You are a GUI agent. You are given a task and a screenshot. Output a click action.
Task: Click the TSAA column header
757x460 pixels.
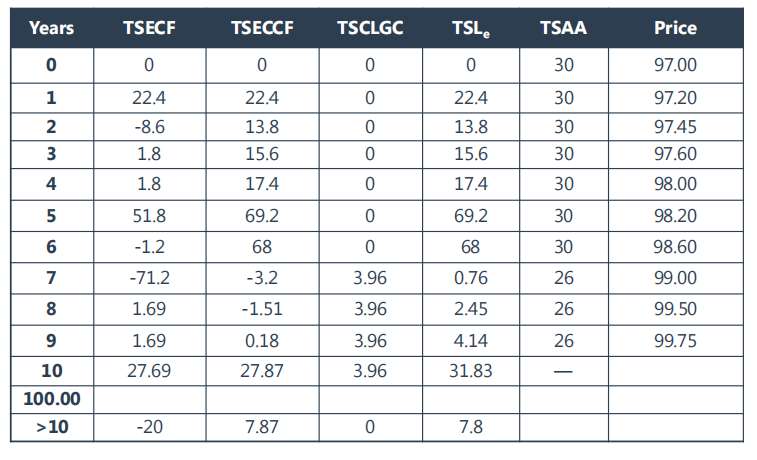pyautogui.click(x=563, y=28)
